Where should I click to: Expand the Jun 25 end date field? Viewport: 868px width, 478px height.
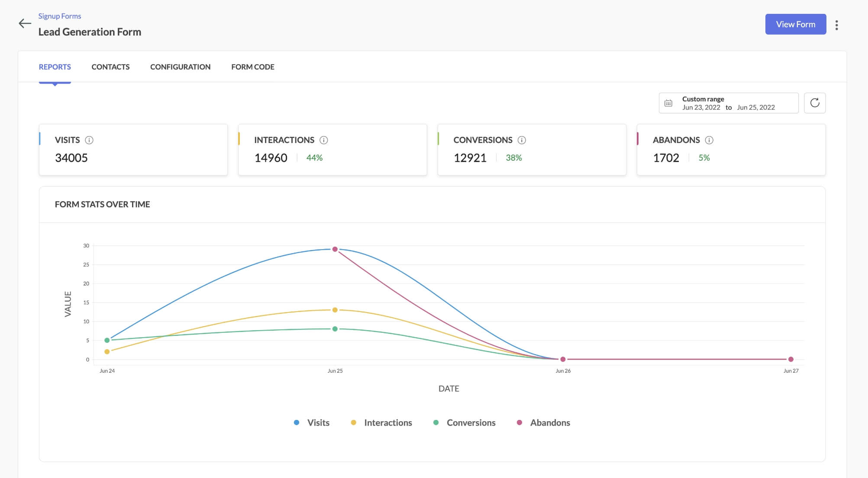click(756, 107)
